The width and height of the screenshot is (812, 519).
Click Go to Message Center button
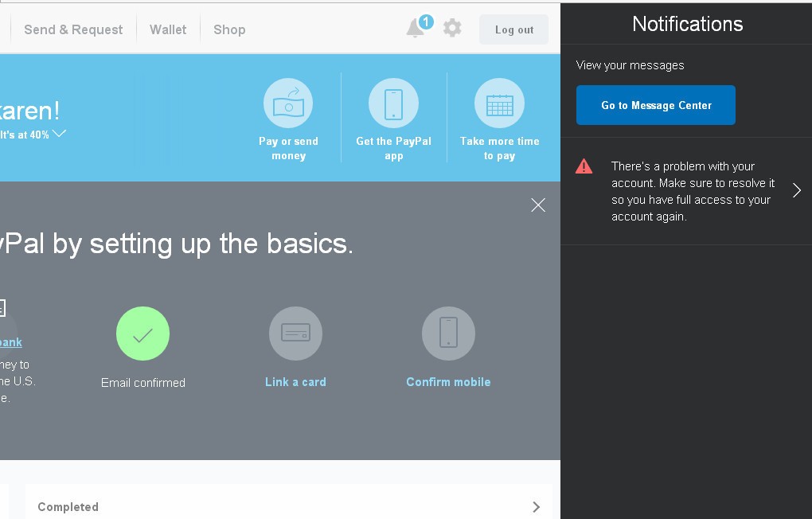pos(656,105)
